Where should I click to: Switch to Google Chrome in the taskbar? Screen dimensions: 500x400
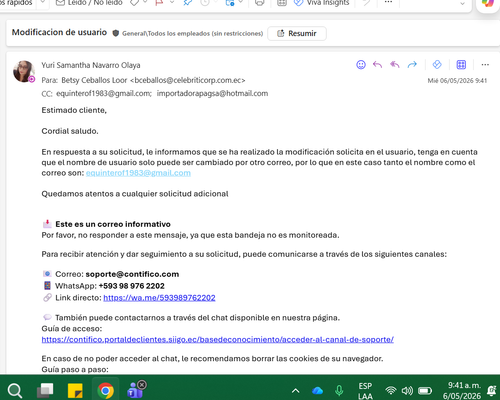tap(105, 390)
